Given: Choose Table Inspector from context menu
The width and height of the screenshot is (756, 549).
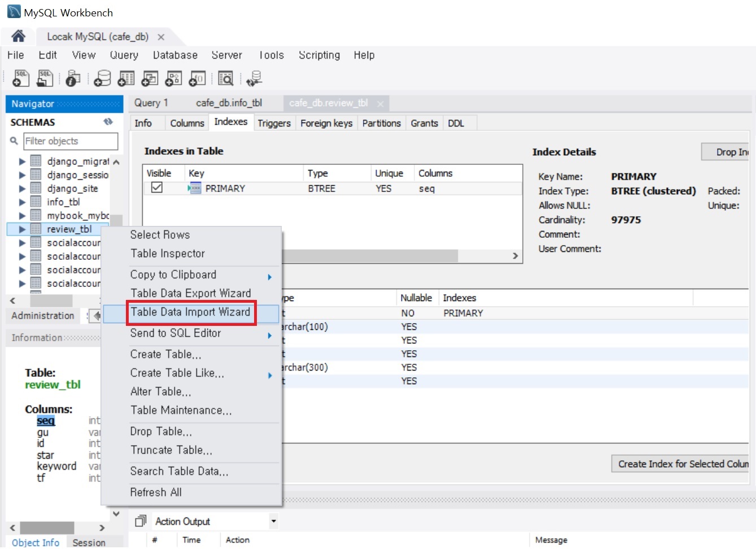Looking at the screenshot, I should pyautogui.click(x=168, y=254).
